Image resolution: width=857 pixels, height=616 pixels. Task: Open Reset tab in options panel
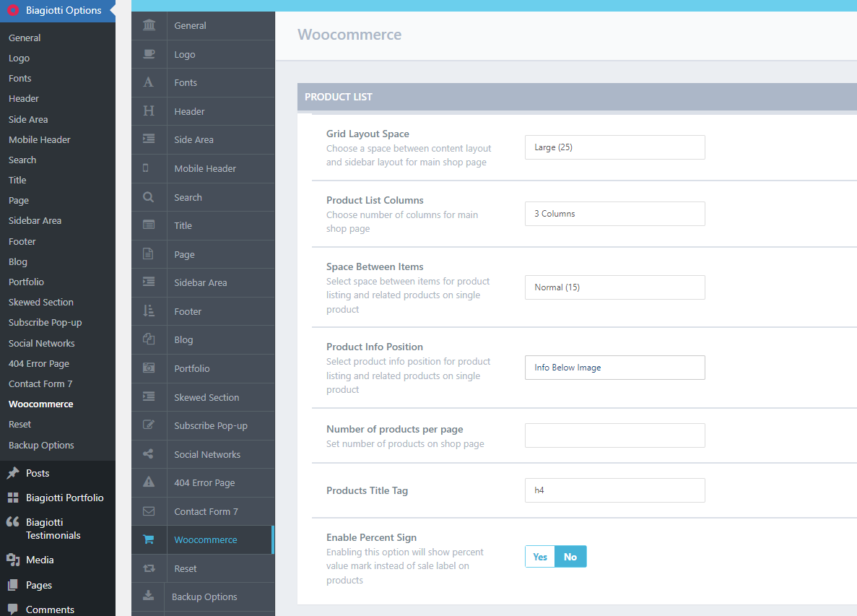204,568
